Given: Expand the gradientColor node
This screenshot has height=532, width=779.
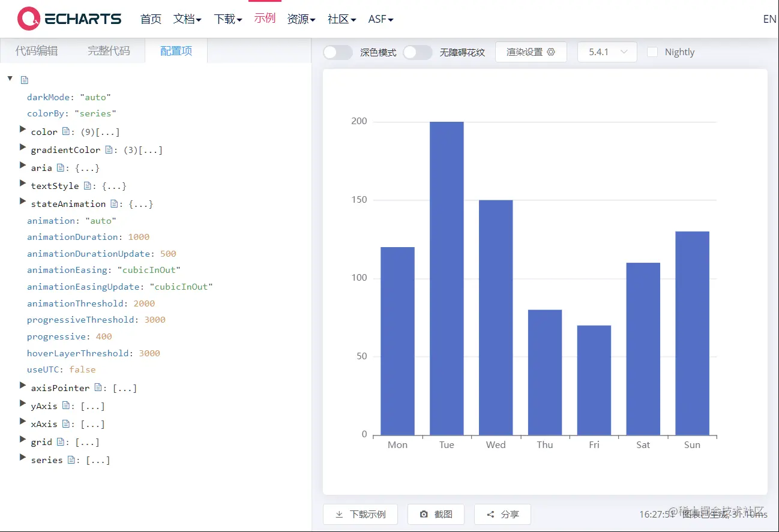Looking at the screenshot, I should pos(23,148).
